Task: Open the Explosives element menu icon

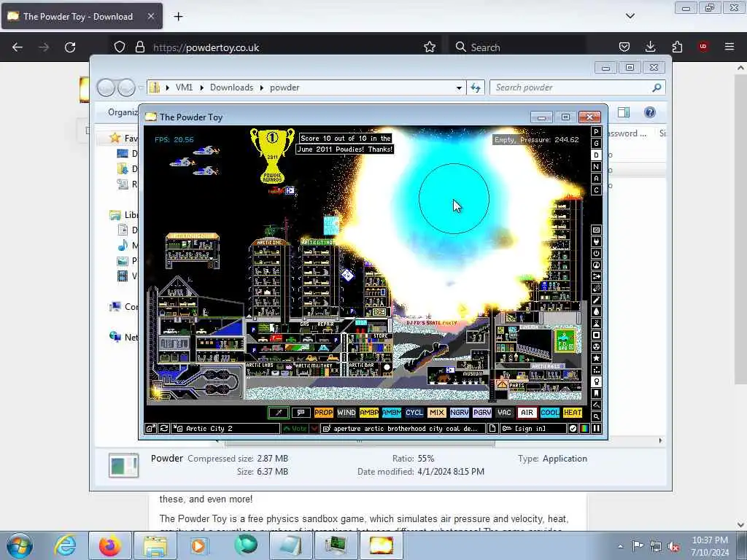Action: pyautogui.click(x=596, y=289)
